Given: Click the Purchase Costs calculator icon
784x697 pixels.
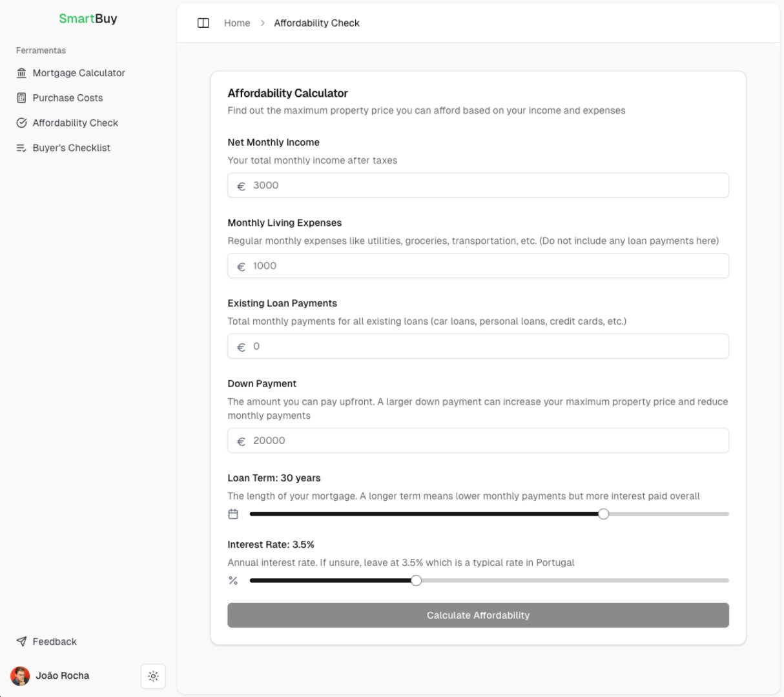Looking at the screenshot, I should (x=21, y=98).
